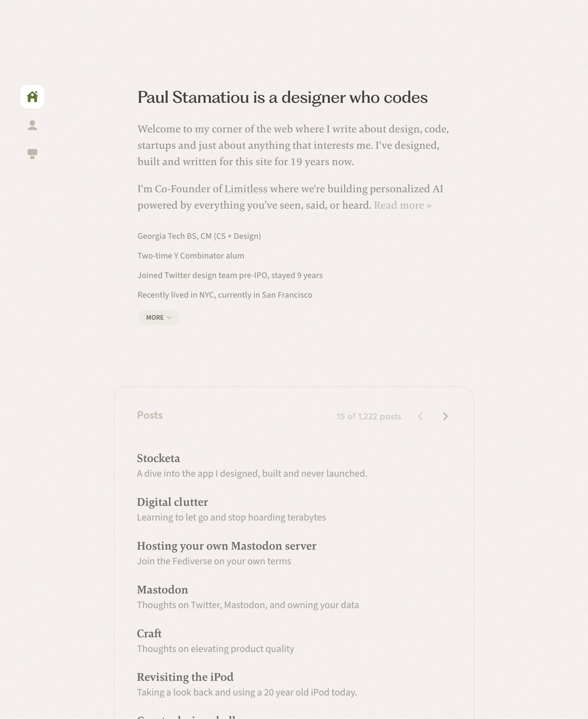Open Revisiting the iPod post

[x=185, y=677]
